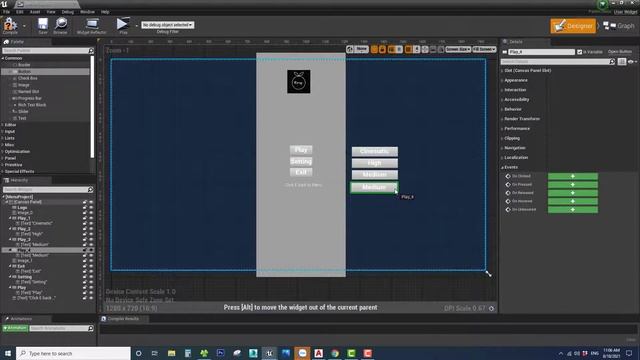Open the Asset menu
This screenshot has height=360, width=640.
point(35,12)
